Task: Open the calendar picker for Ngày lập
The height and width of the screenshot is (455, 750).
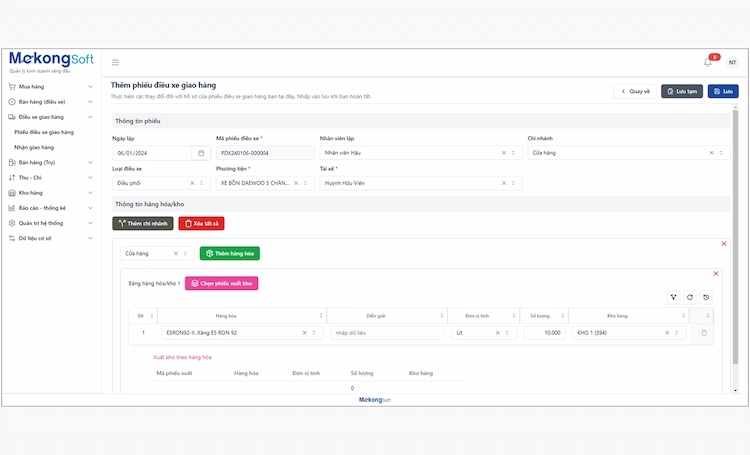Action: click(201, 153)
